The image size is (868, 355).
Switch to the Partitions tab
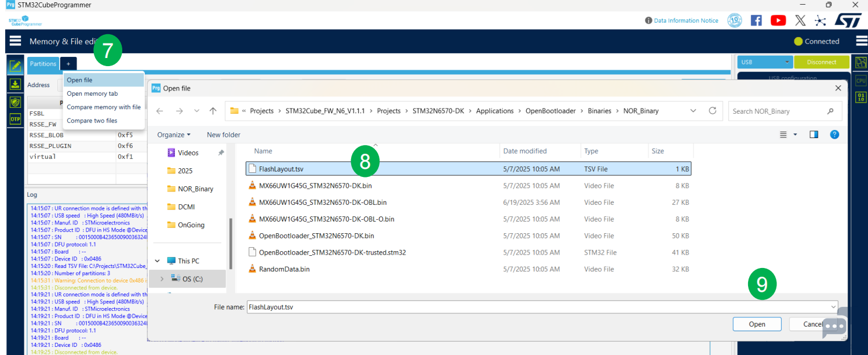coord(43,64)
